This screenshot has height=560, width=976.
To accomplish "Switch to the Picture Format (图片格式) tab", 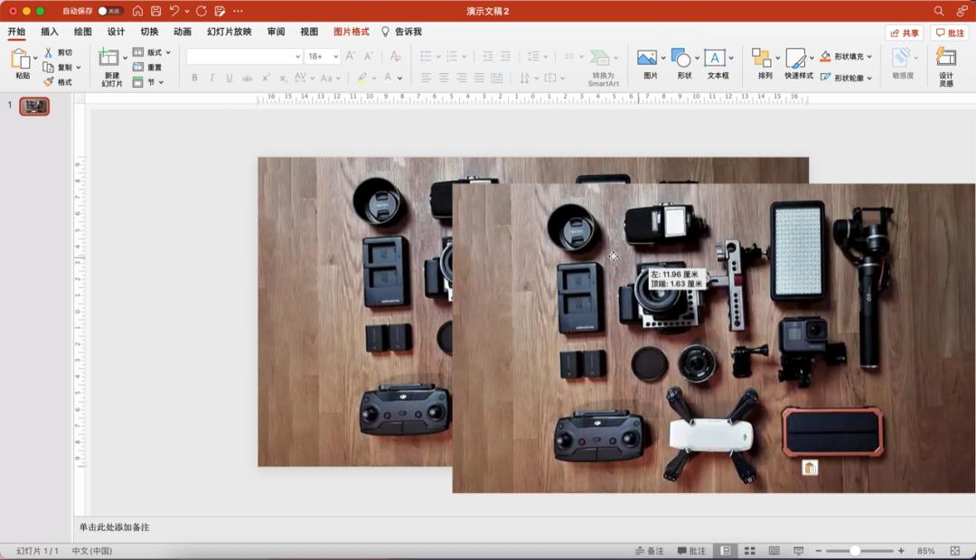I will (x=351, y=32).
